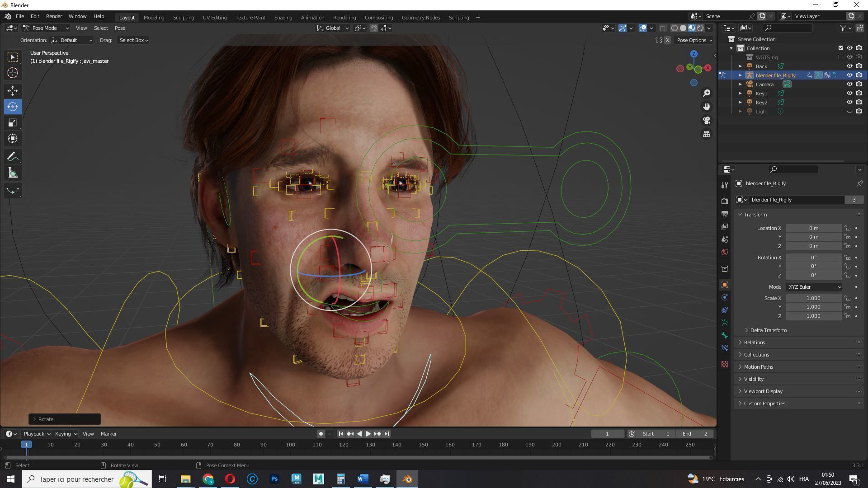Jump to the end of the timeline
Screen dimensions: 868x488
pyautogui.click(x=387, y=433)
